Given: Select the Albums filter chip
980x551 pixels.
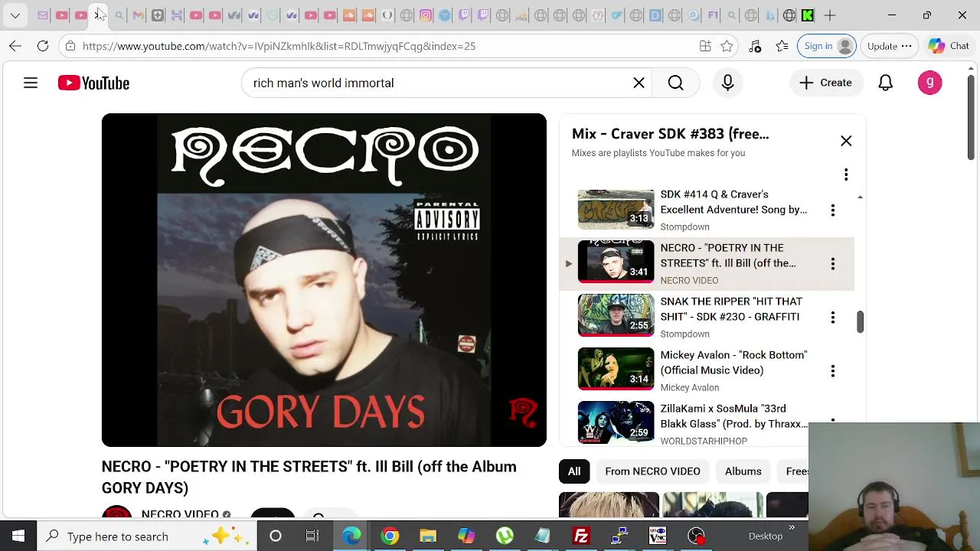Looking at the screenshot, I should click(743, 471).
